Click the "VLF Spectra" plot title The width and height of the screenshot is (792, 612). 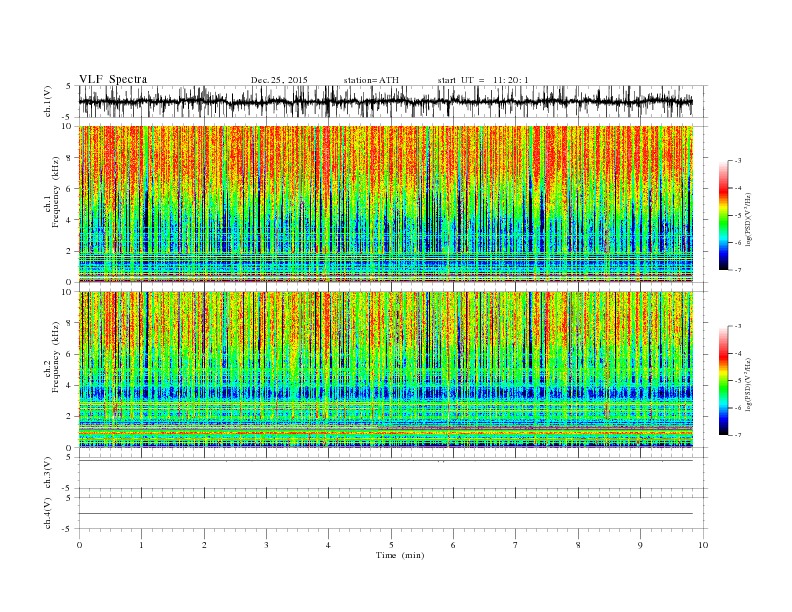113,79
